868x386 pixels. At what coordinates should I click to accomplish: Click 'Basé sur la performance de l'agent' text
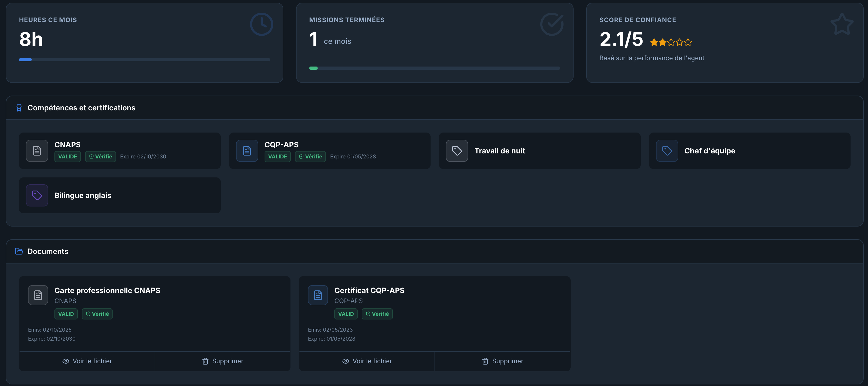pos(652,58)
